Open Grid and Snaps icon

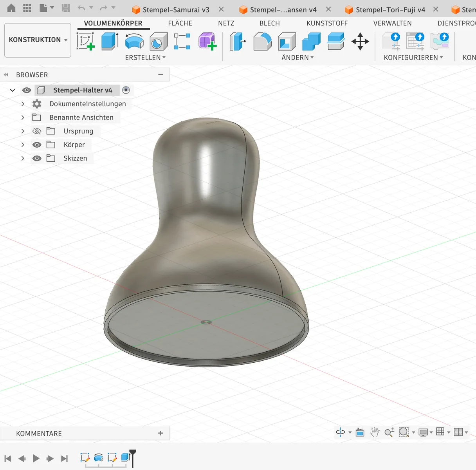440,432
